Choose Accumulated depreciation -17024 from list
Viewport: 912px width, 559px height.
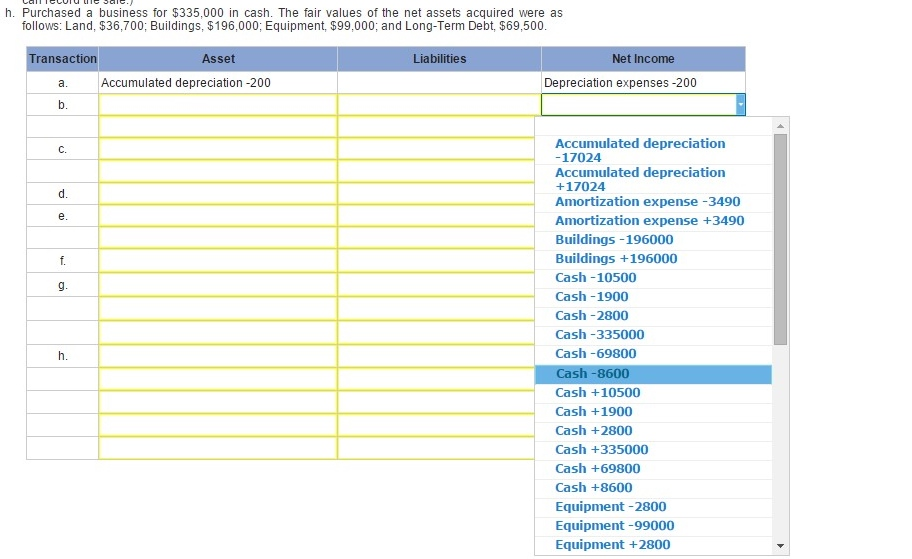pos(640,150)
